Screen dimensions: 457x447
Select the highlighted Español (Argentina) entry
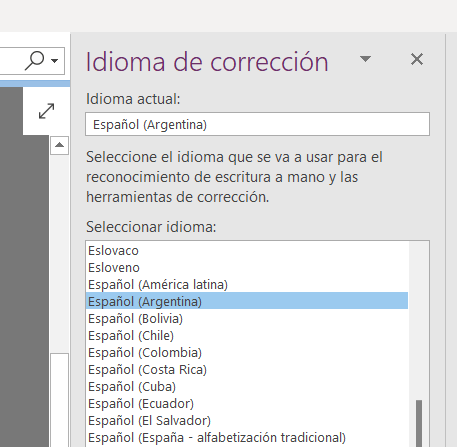(247, 301)
